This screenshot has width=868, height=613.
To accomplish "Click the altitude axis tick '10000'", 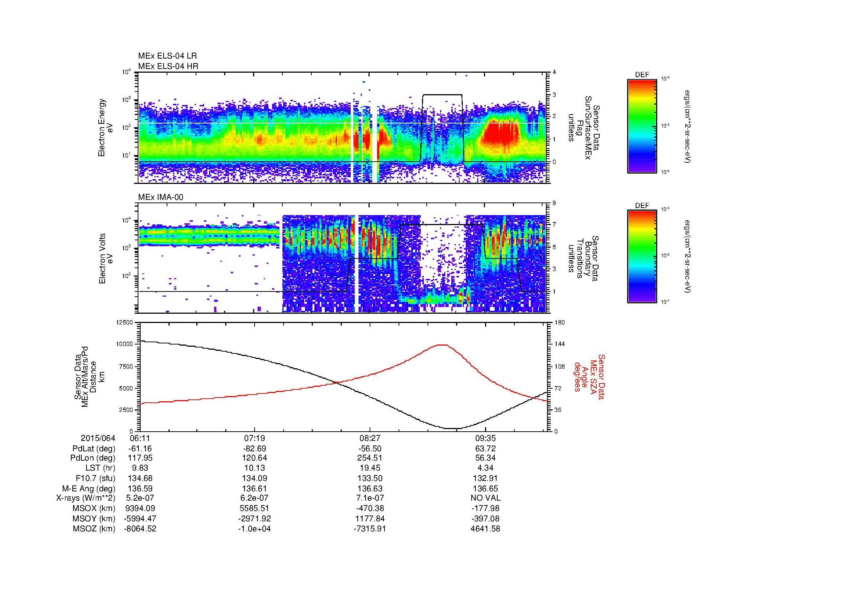I will [125, 344].
